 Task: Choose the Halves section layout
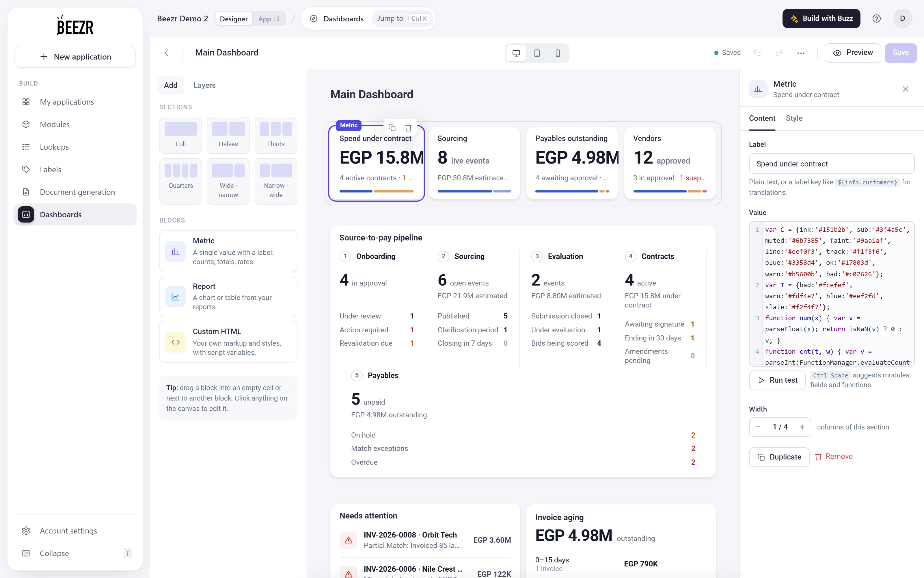(228, 135)
